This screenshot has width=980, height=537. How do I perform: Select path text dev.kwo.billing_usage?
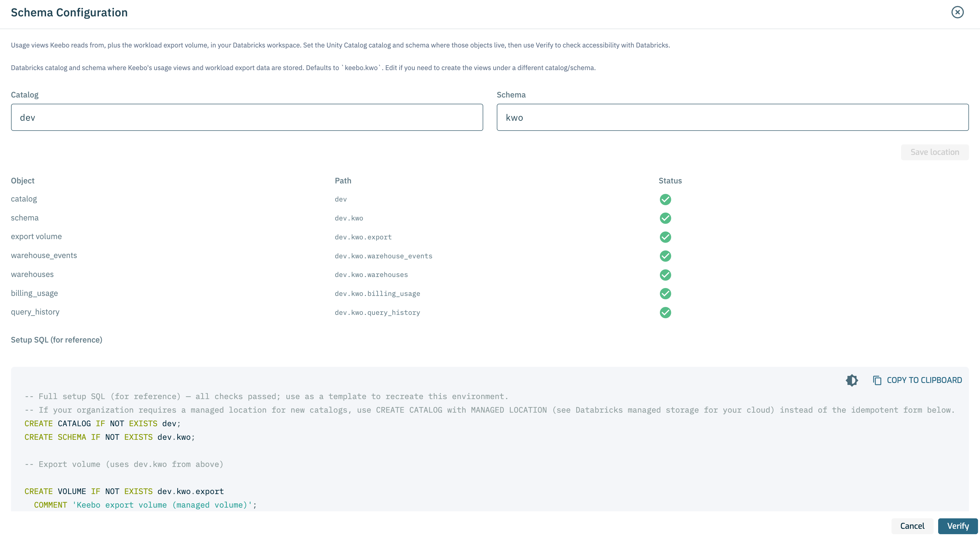[377, 294]
